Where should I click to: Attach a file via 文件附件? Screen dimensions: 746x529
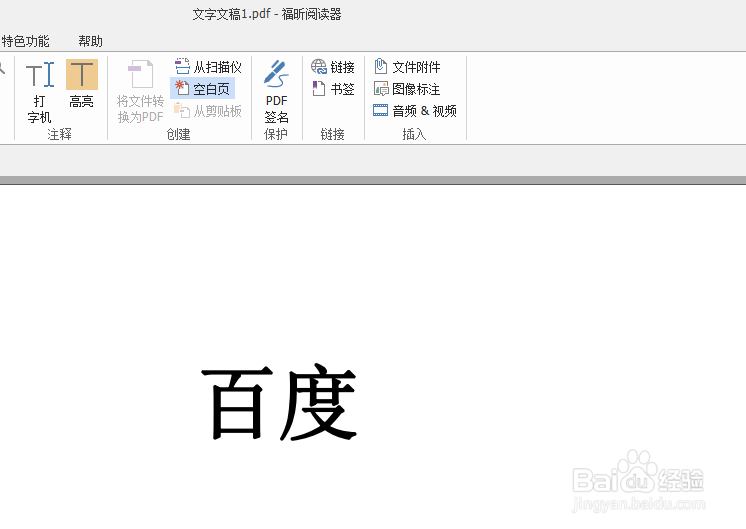(x=407, y=67)
